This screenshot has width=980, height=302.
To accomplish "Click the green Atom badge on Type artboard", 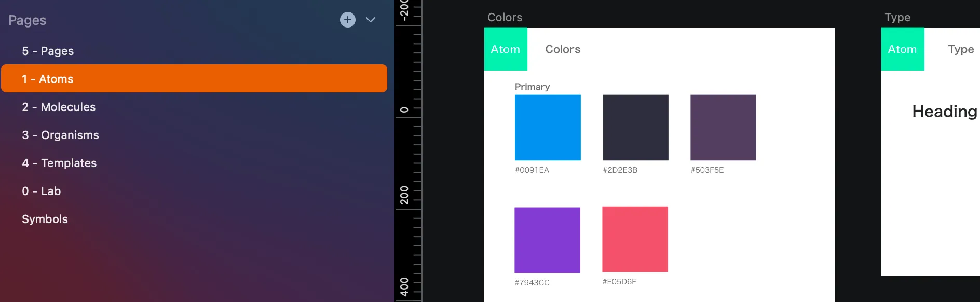I will [903, 49].
